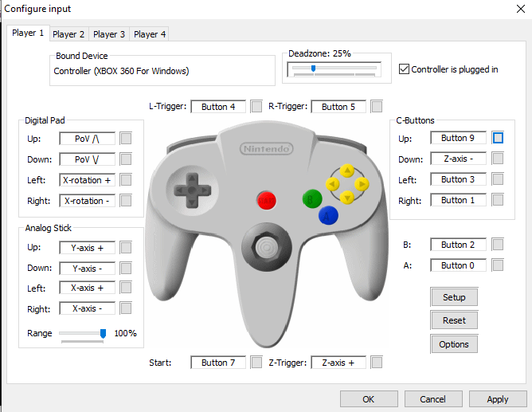Confirm with the OK button
The image size is (532, 412).
click(x=369, y=398)
